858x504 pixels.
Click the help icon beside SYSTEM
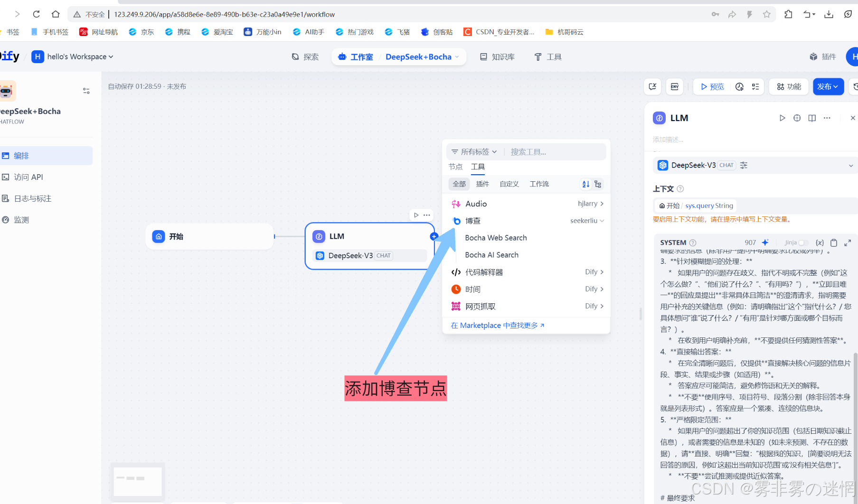coord(693,243)
